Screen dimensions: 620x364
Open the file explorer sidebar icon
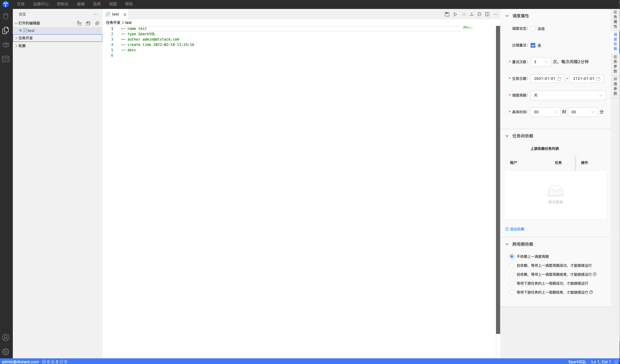tap(6, 30)
